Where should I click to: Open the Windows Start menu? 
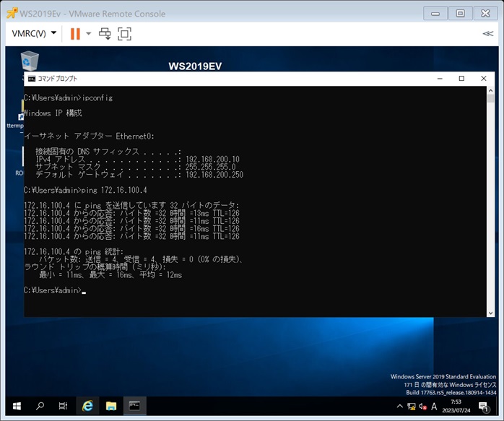[x=17, y=406]
